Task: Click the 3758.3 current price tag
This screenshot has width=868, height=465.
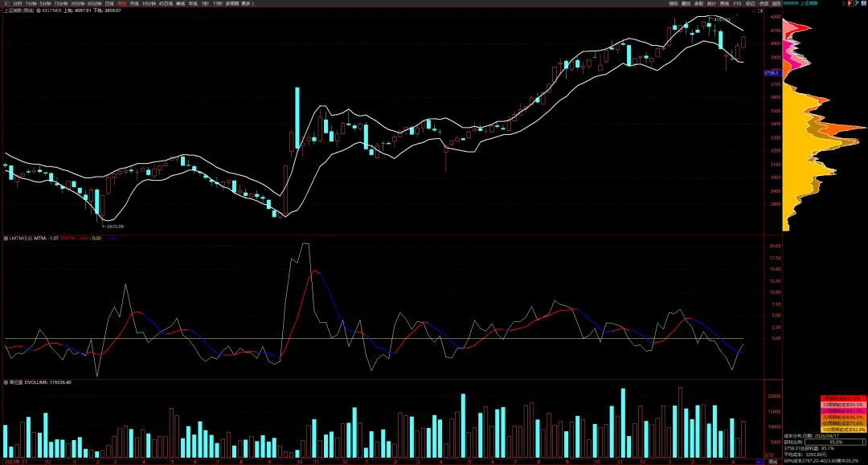Action: click(772, 73)
